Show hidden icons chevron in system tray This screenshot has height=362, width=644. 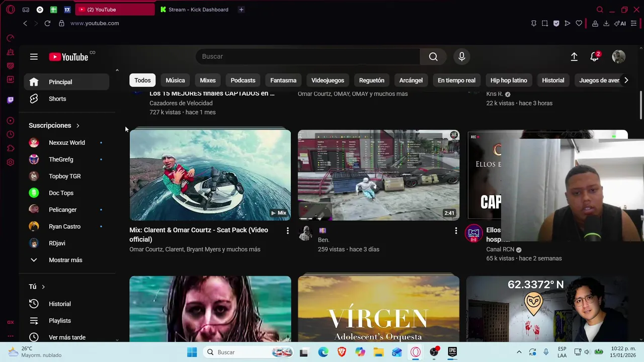click(x=519, y=352)
